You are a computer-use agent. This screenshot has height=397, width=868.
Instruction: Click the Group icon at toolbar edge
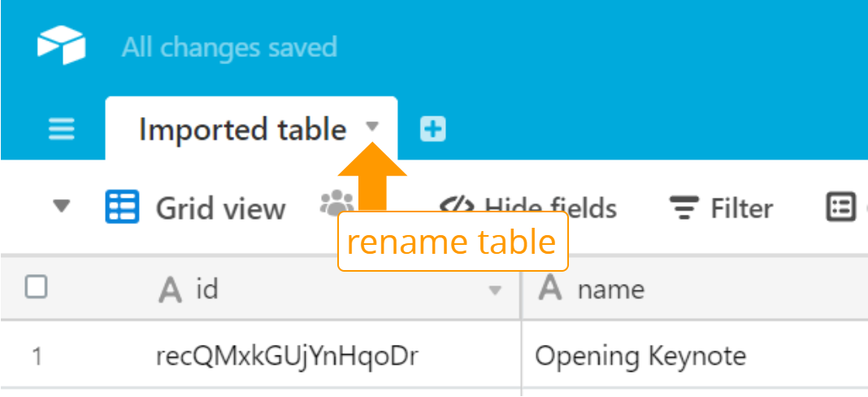point(841,207)
